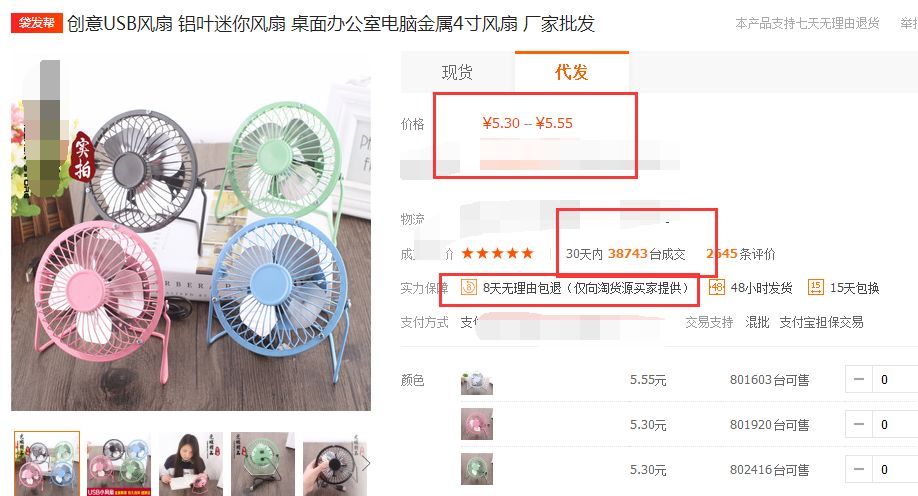Select the single green fan thumbnail
Image resolution: width=918 pixels, height=496 pixels.
pos(263,464)
